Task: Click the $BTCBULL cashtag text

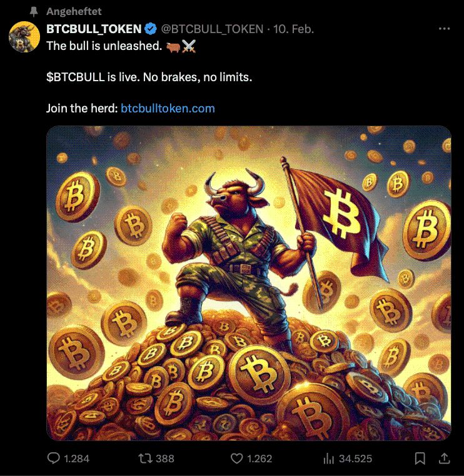Action: click(x=76, y=77)
